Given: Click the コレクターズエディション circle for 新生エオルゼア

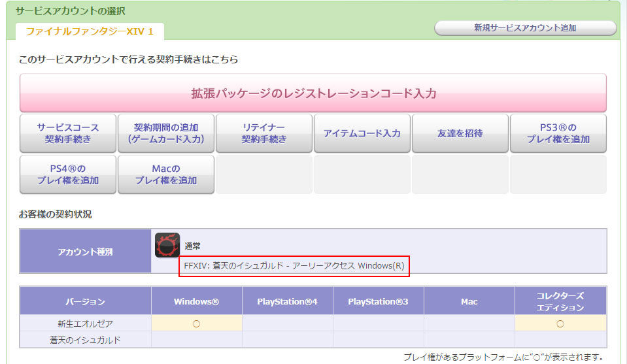Looking at the screenshot, I should pos(560,323).
